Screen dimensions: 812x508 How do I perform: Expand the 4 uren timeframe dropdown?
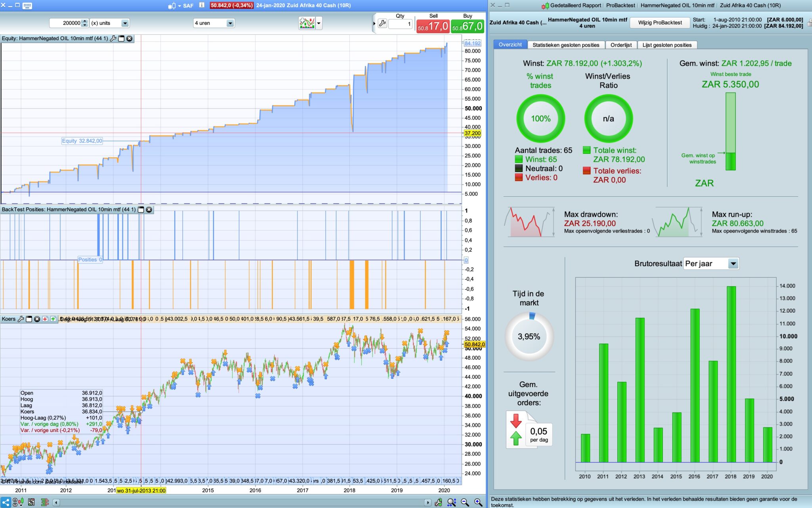coord(230,23)
